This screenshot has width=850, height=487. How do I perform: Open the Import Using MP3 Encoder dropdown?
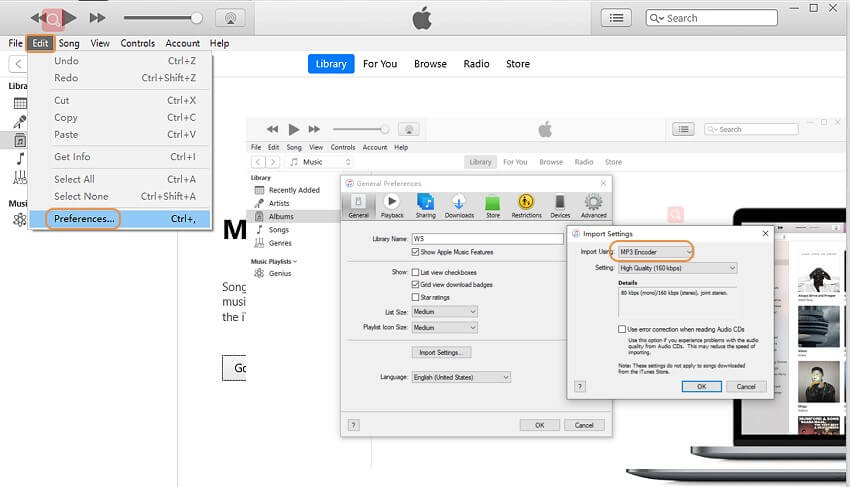656,252
